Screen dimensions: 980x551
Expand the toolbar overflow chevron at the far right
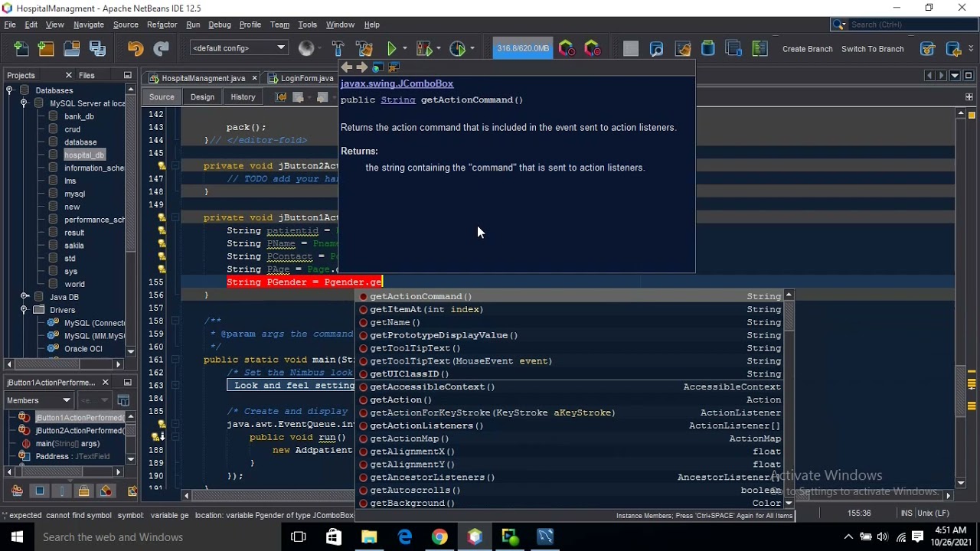[972, 49]
